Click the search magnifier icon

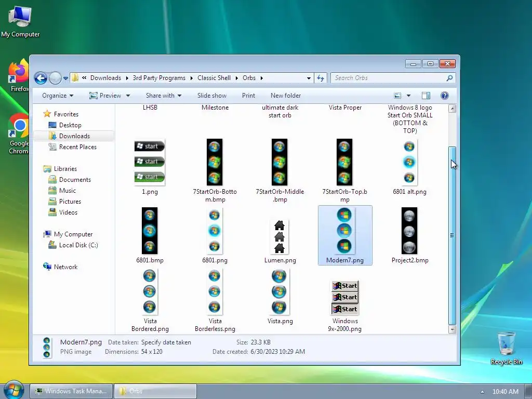coord(449,78)
